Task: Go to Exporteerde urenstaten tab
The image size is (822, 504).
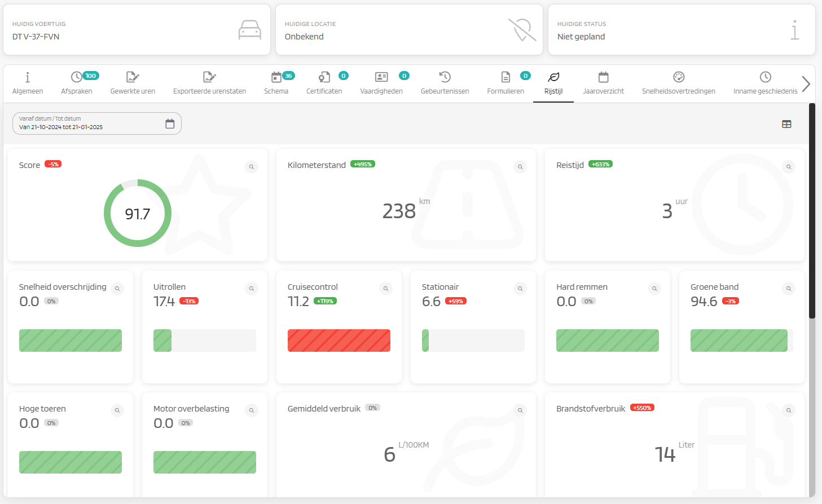Action: point(209,83)
